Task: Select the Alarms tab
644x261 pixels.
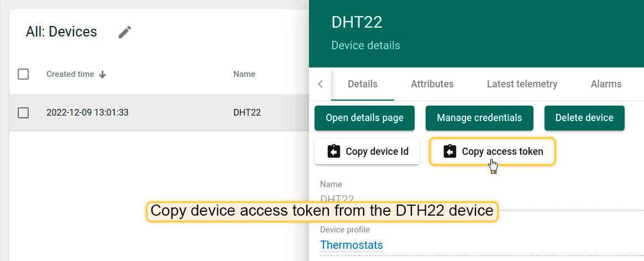Action: pyautogui.click(x=606, y=84)
